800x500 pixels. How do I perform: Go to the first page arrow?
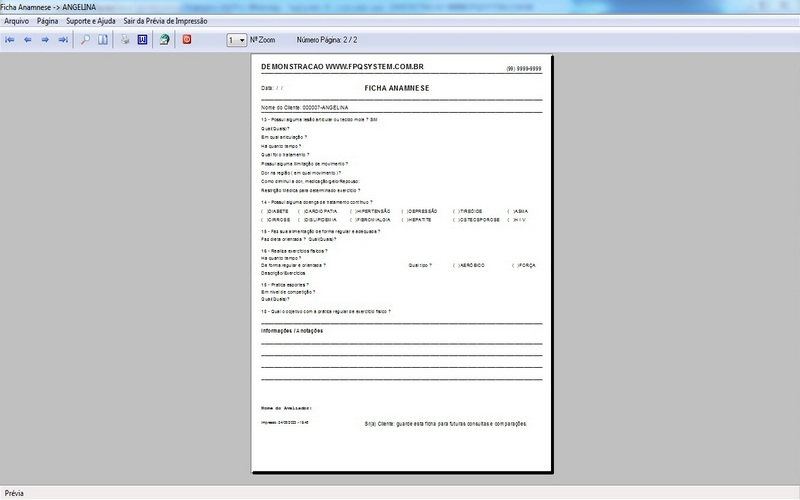pyautogui.click(x=10, y=40)
